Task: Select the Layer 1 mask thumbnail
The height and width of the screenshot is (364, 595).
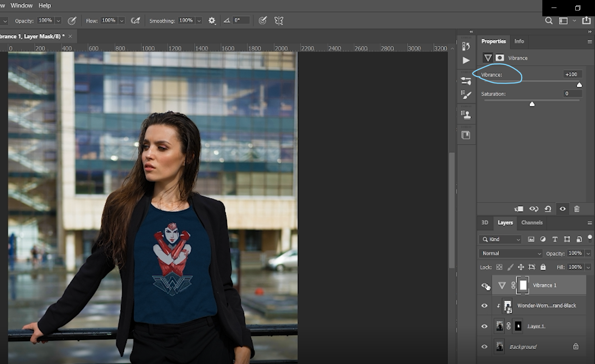Action: pyautogui.click(x=518, y=326)
